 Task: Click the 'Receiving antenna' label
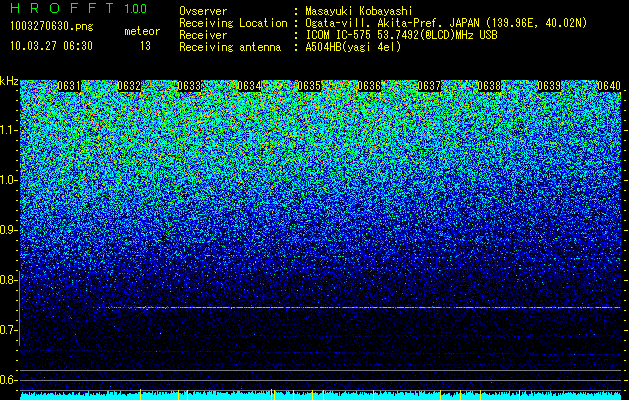(230, 47)
